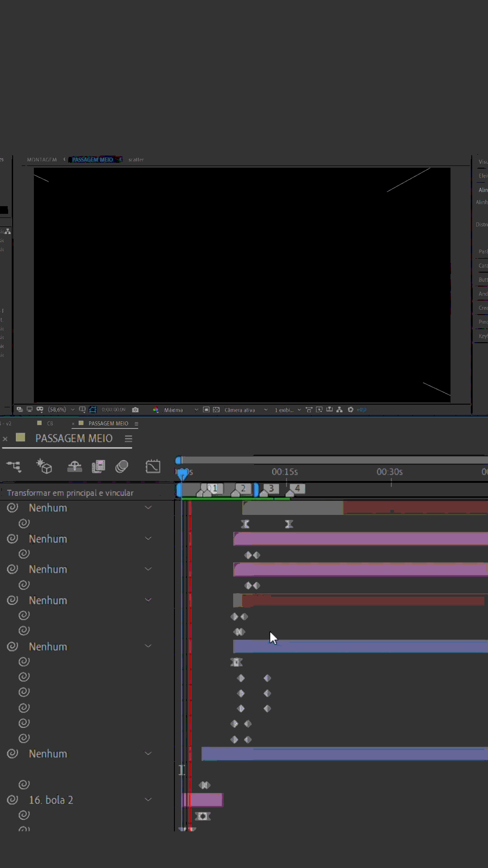Open the Alin panel tab on right

(x=483, y=190)
